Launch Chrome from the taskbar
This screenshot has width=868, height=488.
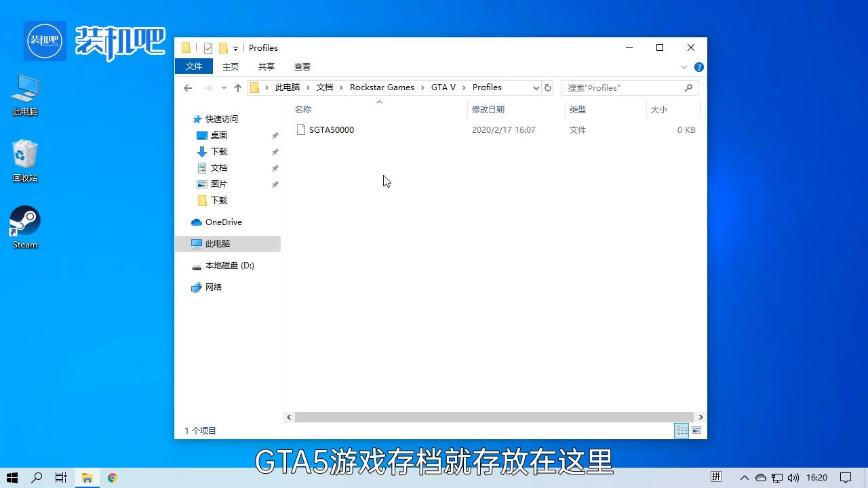(x=112, y=477)
